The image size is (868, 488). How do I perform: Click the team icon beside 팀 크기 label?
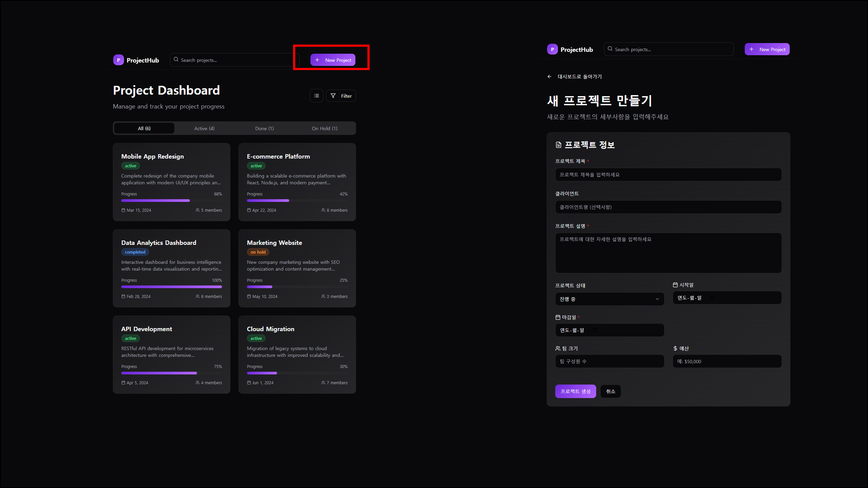(x=558, y=348)
